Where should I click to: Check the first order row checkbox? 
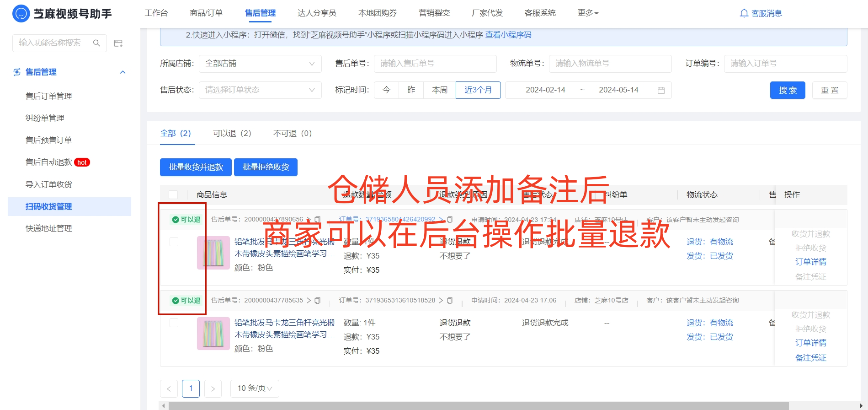click(x=174, y=242)
